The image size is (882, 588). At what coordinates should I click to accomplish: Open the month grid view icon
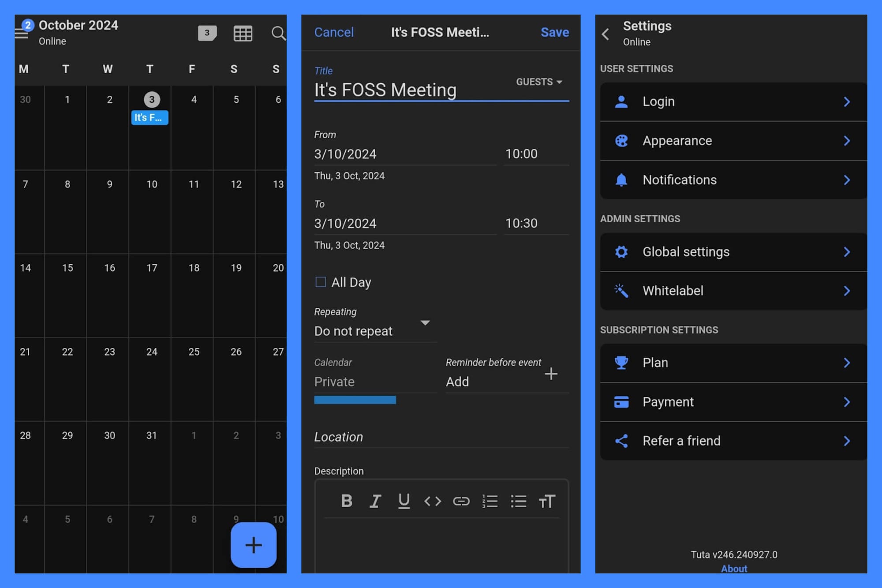[243, 33]
